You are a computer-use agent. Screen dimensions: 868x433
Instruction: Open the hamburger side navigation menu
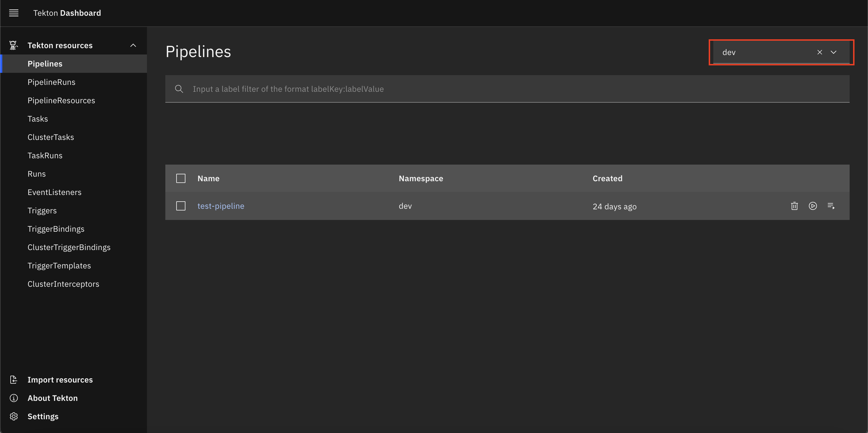click(14, 13)
